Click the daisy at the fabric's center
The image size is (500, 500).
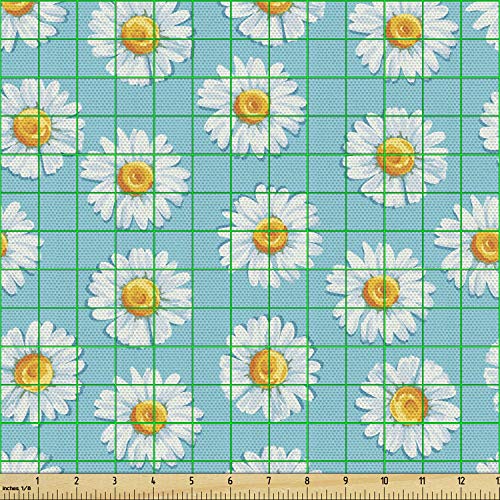pyautogui.click(x=270, y=235)
